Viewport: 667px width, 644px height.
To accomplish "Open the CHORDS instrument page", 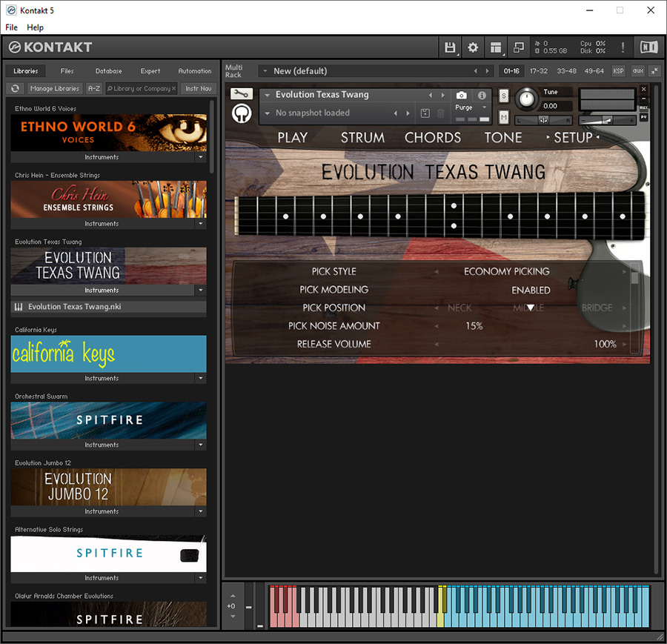I will pos(433,137).
